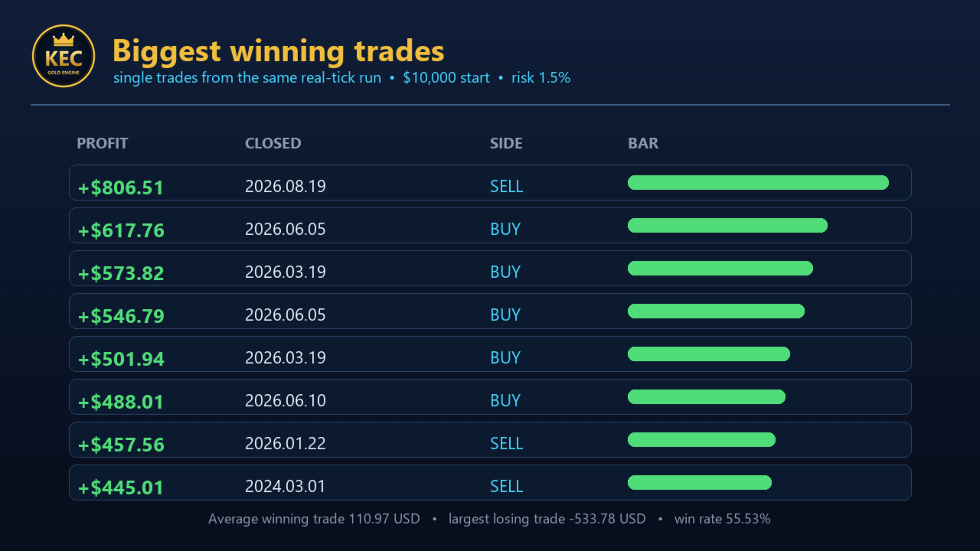Click the Average winning trade footer text

(x=314, y=519)
